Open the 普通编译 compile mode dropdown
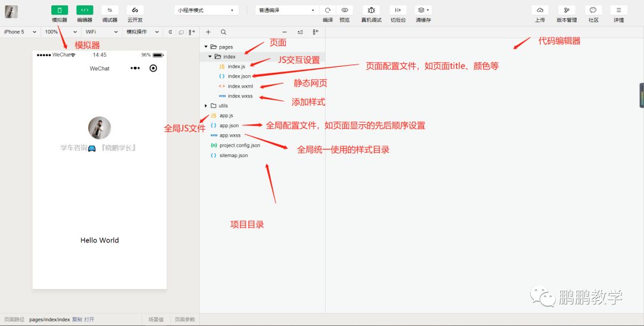The height and width of the screenshot is (326, 644). click(287, 10)
